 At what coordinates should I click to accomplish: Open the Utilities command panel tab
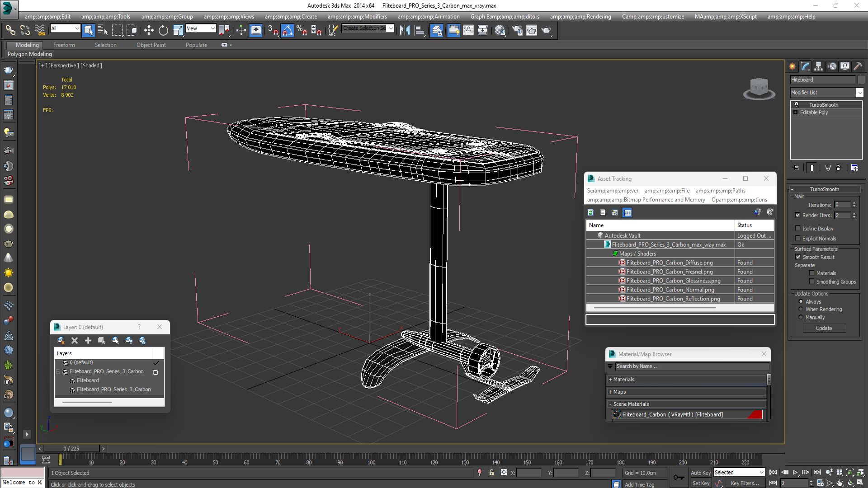coord(858,66)
